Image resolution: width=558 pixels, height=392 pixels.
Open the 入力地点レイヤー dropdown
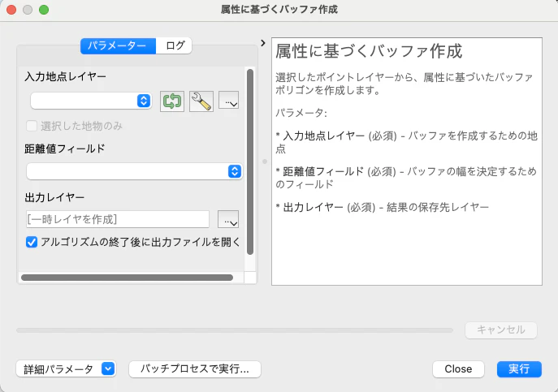(91, 101)
